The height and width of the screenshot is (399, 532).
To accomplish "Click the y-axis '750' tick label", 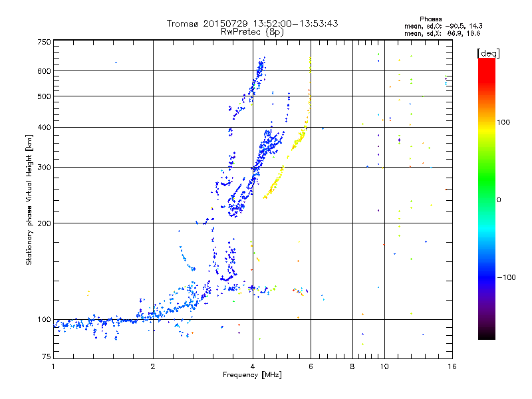I will [44, 42].
